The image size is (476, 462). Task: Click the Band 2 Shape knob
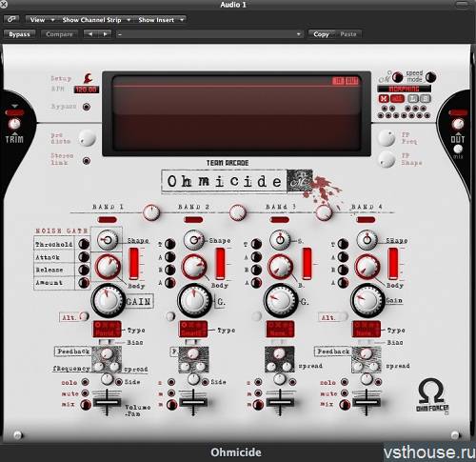coord(193,240)
